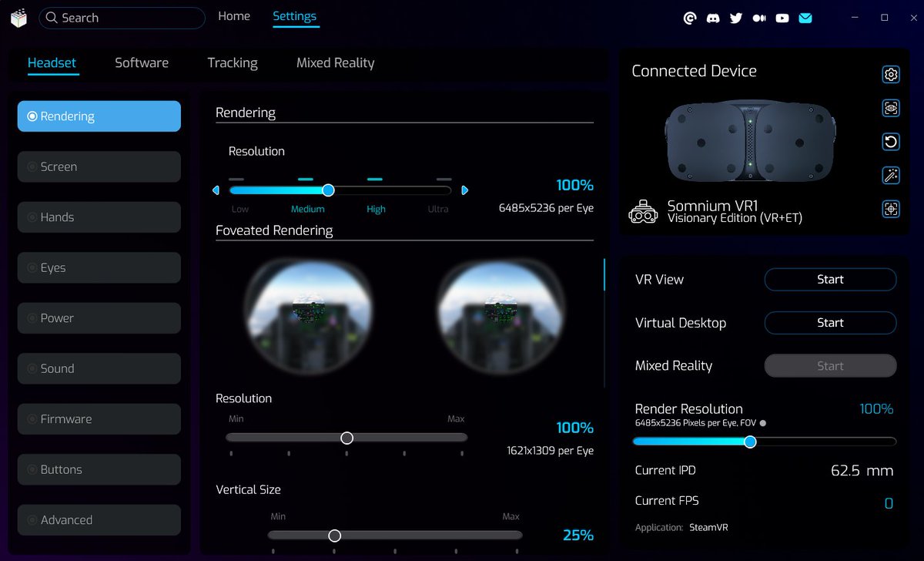Click the 'Visionary Edition (VR+ET)' text
Screen dimensions: 924x561
(735, 218)
